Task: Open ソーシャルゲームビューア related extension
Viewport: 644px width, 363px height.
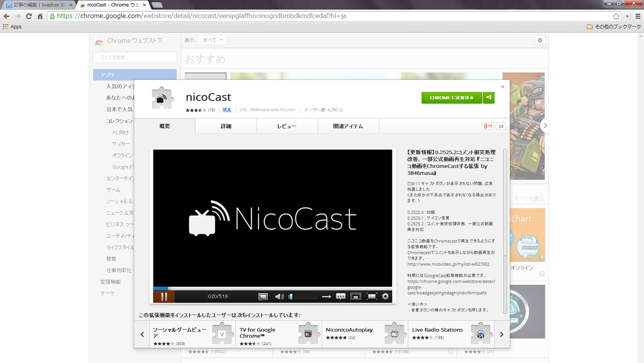Action: pyautogui.click(x=192, y=334)
